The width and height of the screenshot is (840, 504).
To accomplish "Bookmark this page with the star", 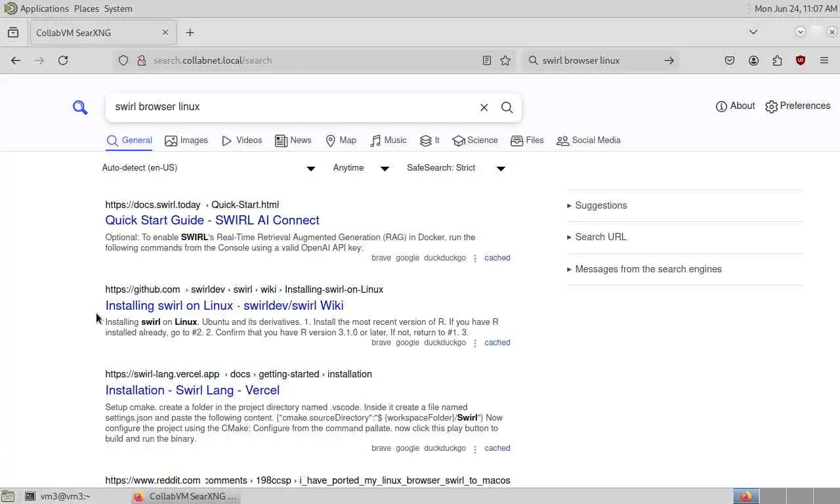I will pyautogui.click(x=505, y=60).
